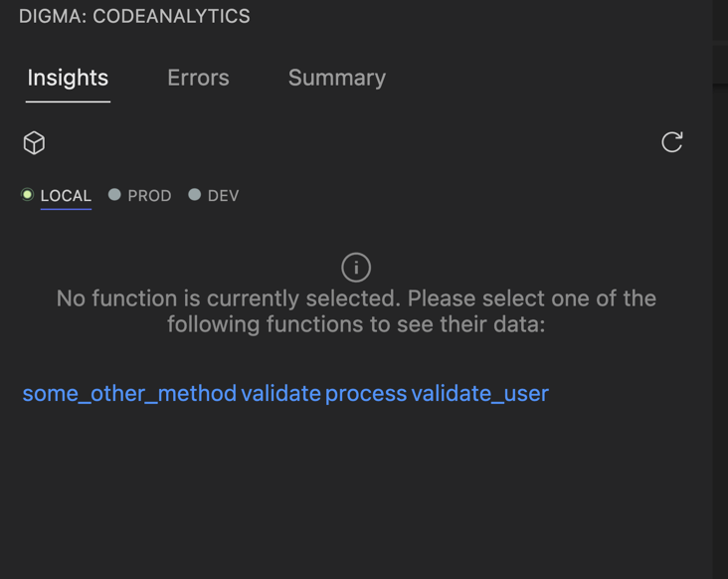
Task: Refresh the insights with the reload icon
Action: pos(672,142)
